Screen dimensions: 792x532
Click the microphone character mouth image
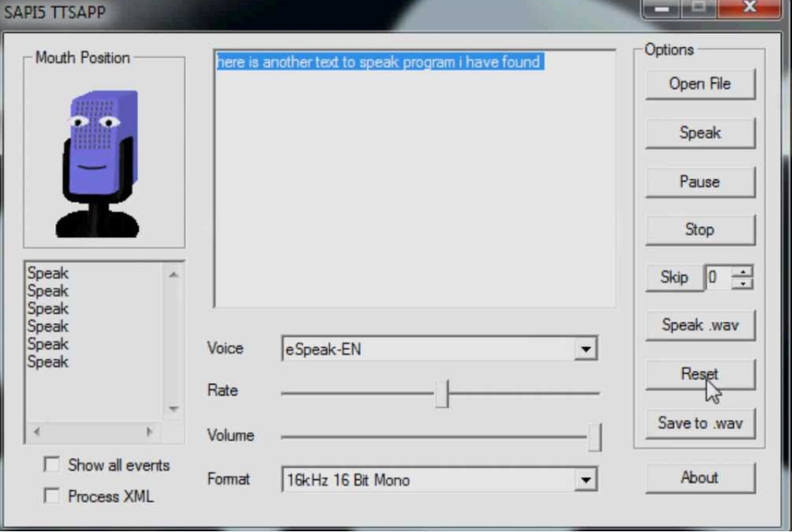[x=97, y=163]
